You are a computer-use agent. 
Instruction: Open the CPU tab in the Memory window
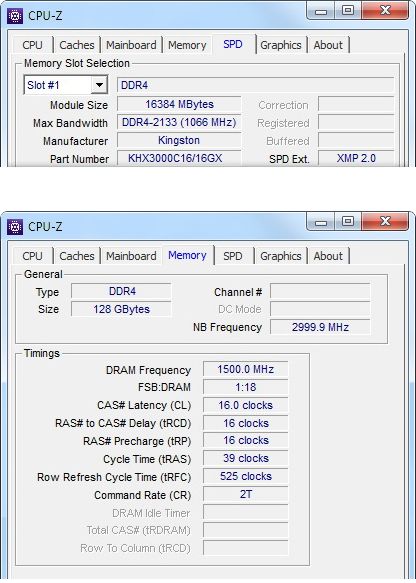(32, 256)
